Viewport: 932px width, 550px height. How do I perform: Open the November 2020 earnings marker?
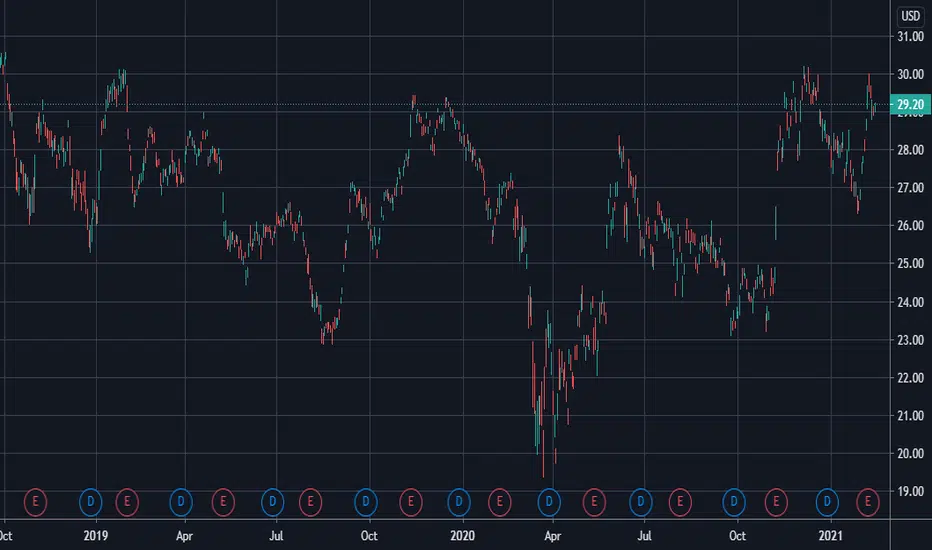point(776,502)
